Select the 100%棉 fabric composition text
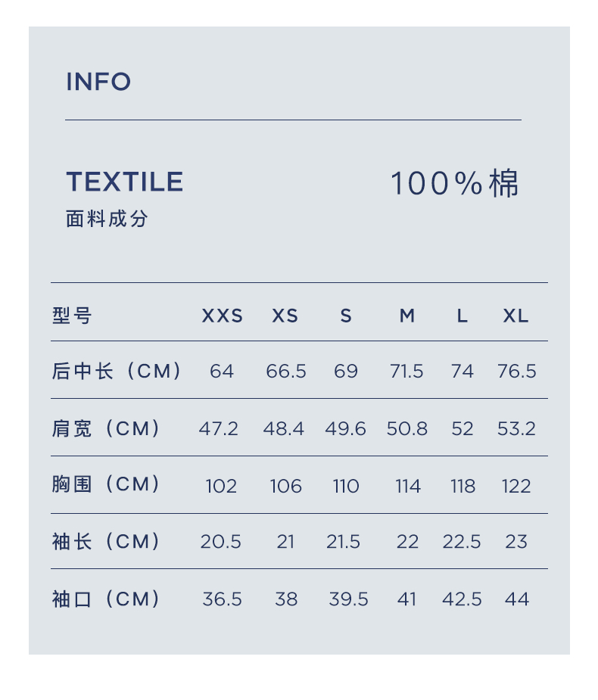The image size is (598, 700). pos(455,184)
